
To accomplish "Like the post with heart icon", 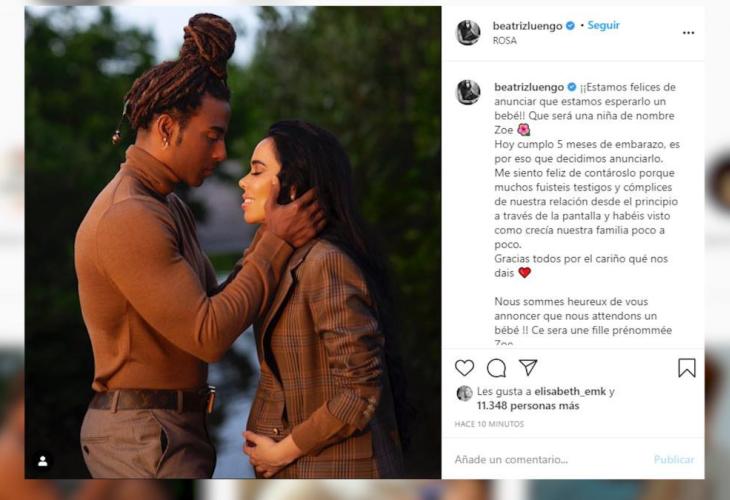I will [464, 368].
